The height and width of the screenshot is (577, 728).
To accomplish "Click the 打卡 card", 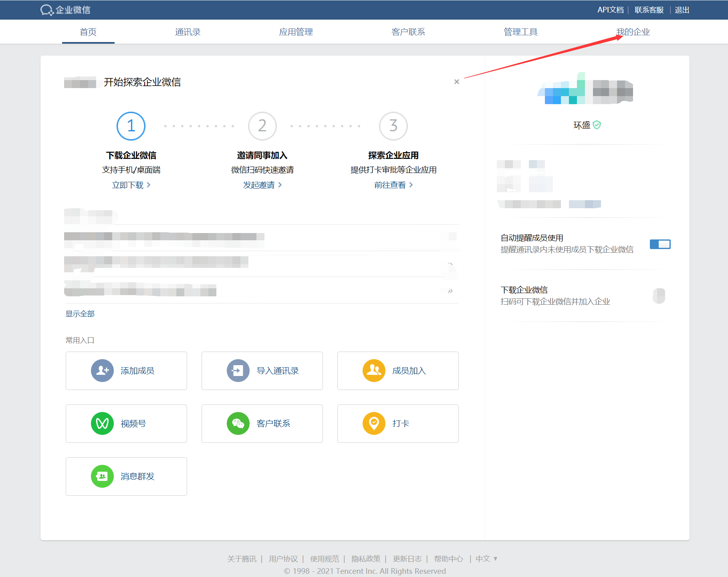I will (x=398, y=424).
